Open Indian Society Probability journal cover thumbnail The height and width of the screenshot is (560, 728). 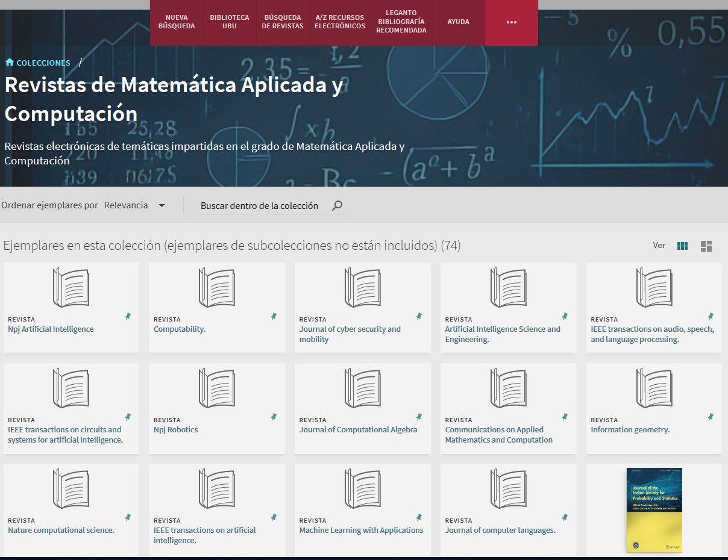click(x=654, y=509)
